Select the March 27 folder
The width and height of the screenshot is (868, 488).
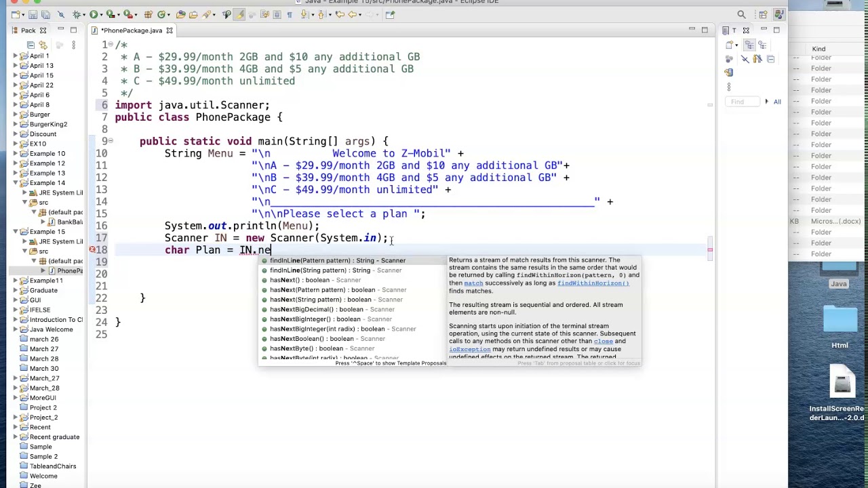tap(44, 349)
